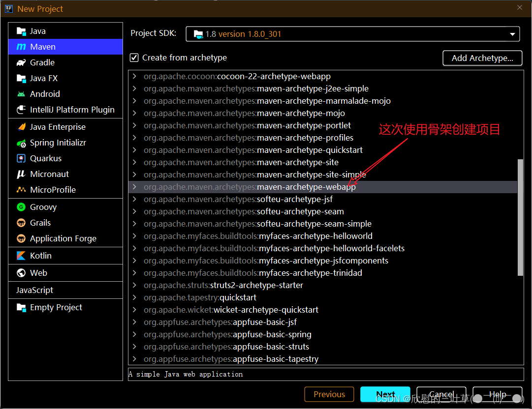Click the IntelliJ Platform Plugin icon
532x409 pixels.
21,110
